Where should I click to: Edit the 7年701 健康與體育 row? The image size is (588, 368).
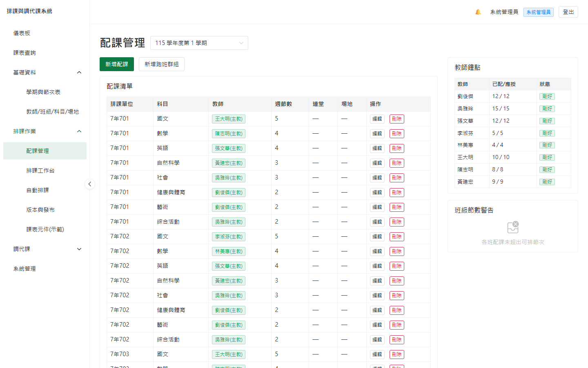[x=377, y=193]
